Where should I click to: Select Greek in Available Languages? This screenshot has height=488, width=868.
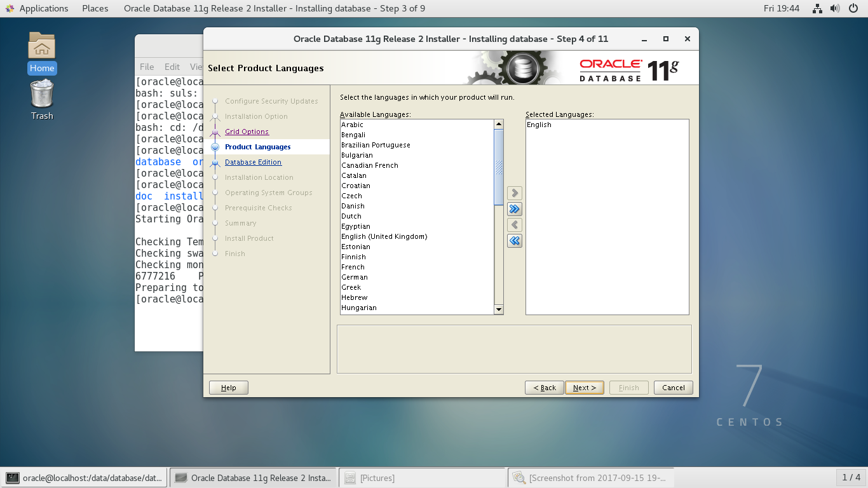point(417,287)
